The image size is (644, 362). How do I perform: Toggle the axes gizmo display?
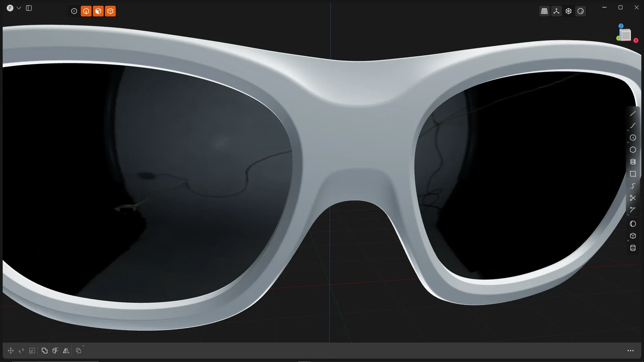(556, 11)
